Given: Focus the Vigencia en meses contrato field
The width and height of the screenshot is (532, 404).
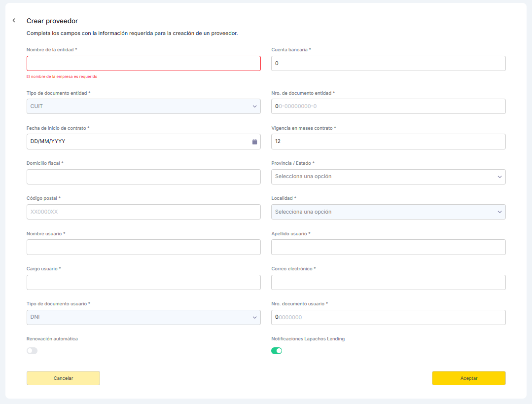Looking at the screenshot, I should [388, 142].
